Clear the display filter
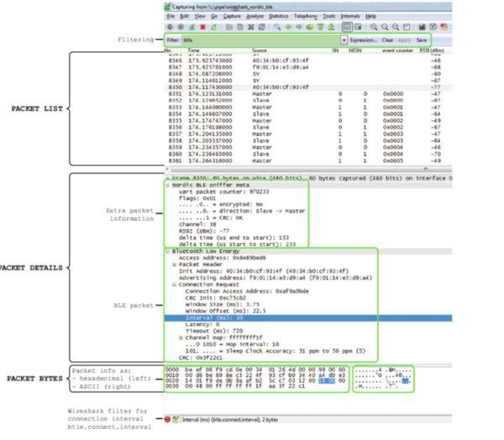This screenshot has height=440, width=504. [387, 40]
